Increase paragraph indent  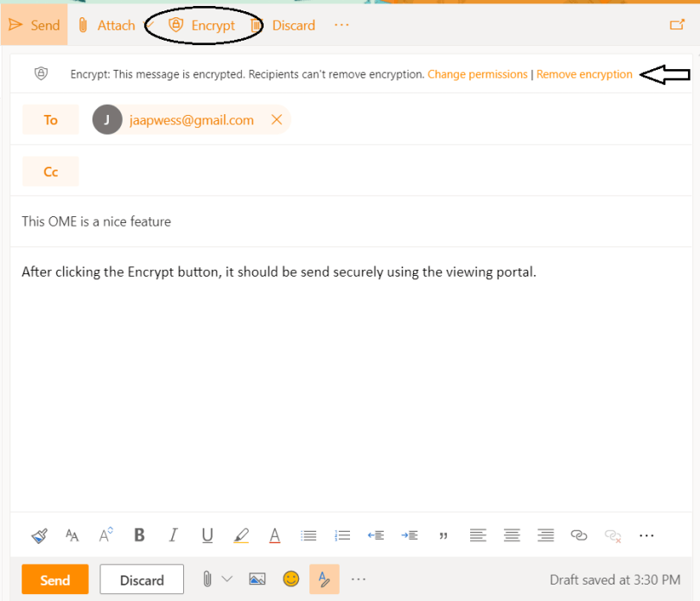point(410,535)
